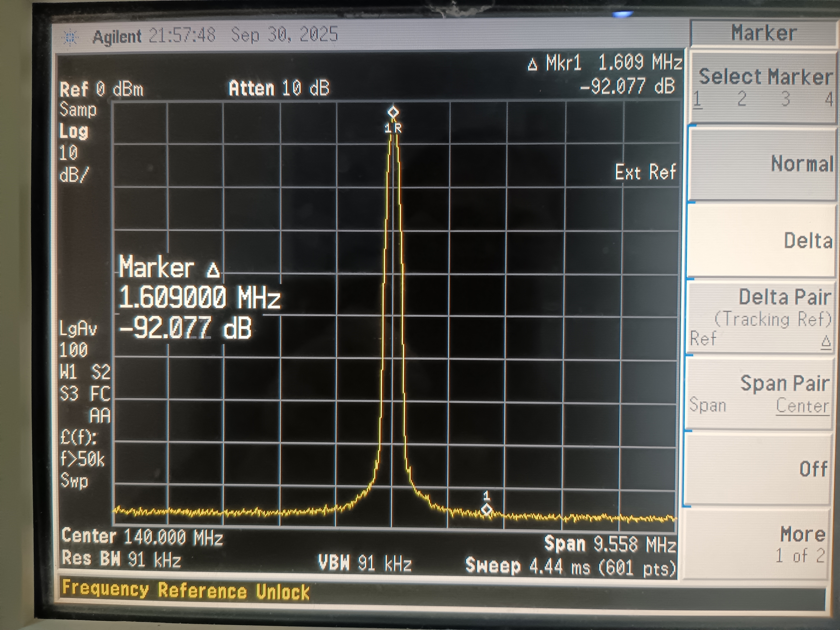The height and width of the screenshot is (630, 840).
Task: Click the Span 9.558 MHz readout
Action: click(610, 544)
